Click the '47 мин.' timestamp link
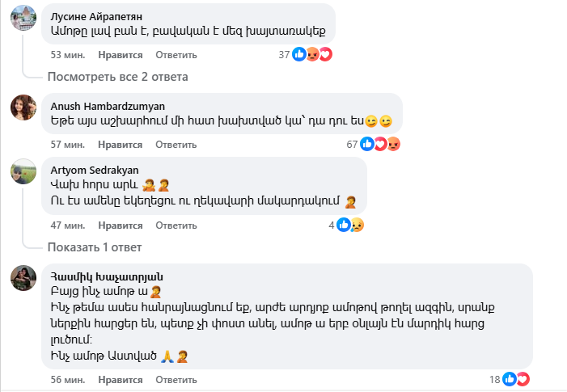 pos(68,225)
